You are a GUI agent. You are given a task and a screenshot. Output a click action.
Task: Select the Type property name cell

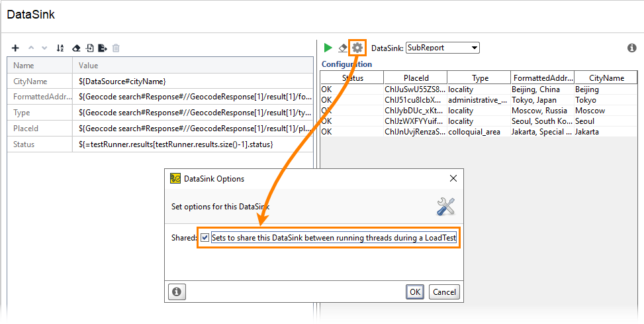40,113
